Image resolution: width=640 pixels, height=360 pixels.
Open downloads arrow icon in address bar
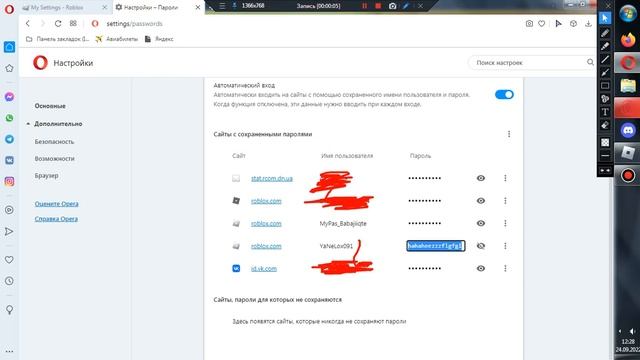click(588, 24)
